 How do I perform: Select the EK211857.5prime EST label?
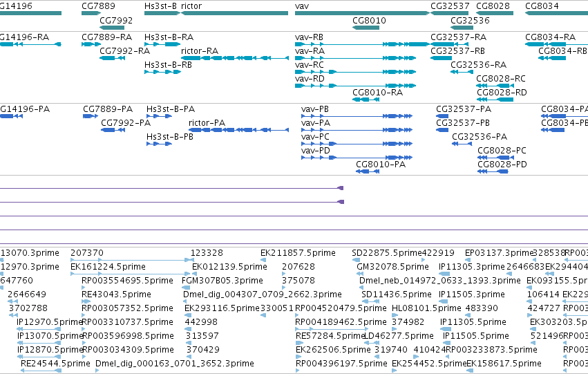(298, 253)
